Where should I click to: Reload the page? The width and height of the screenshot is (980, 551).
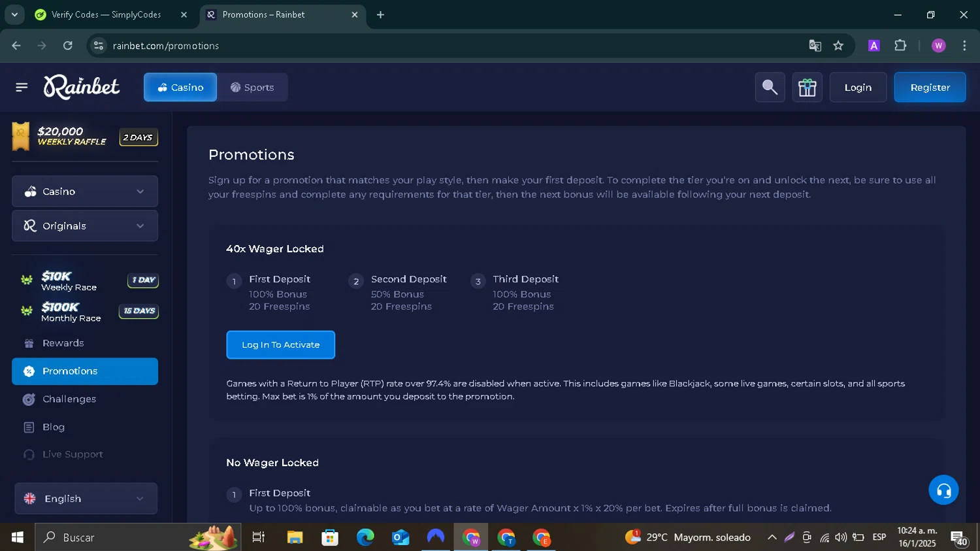pos(68,46)
